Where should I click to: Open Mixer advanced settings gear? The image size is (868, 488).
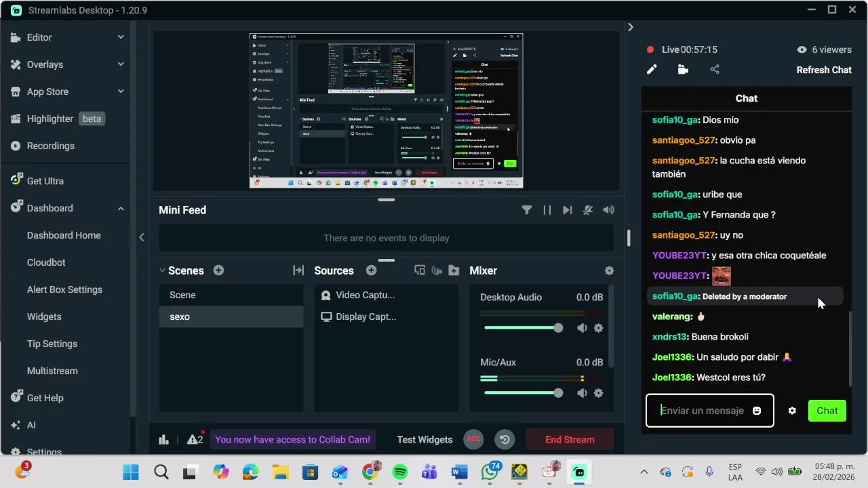point(609,270)
